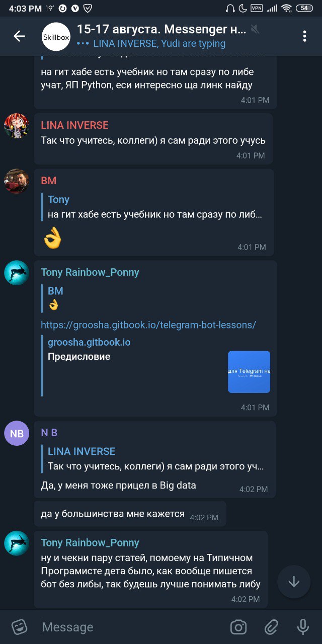
Task: Tap the paperclip attachment icon
Action: point(271,627)
